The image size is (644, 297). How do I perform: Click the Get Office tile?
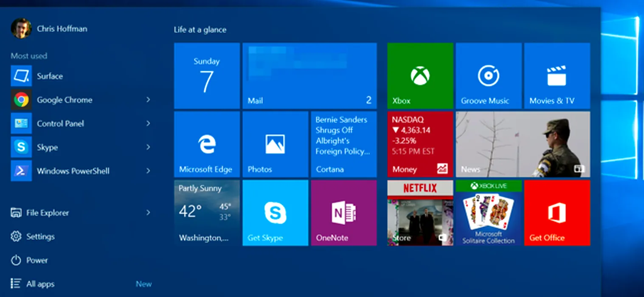click(x=557, y=213)
